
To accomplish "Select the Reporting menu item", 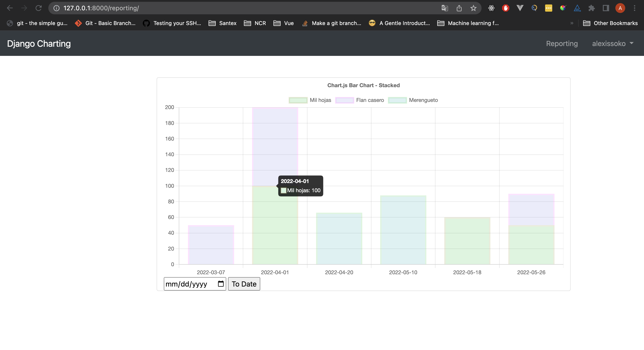I will [x=562, y=43].
